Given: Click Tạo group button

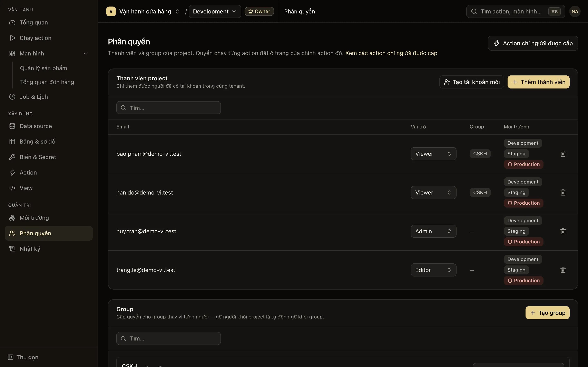Looking at the screenshot, I should [x=547, y=313].
